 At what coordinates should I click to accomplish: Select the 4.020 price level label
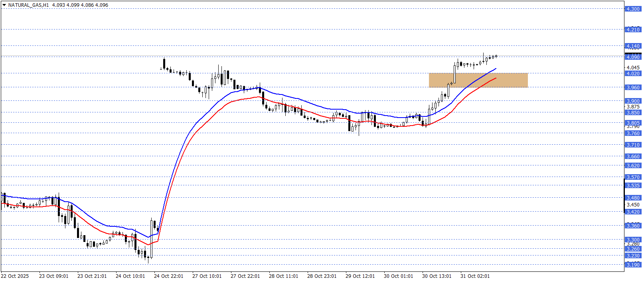633,73
